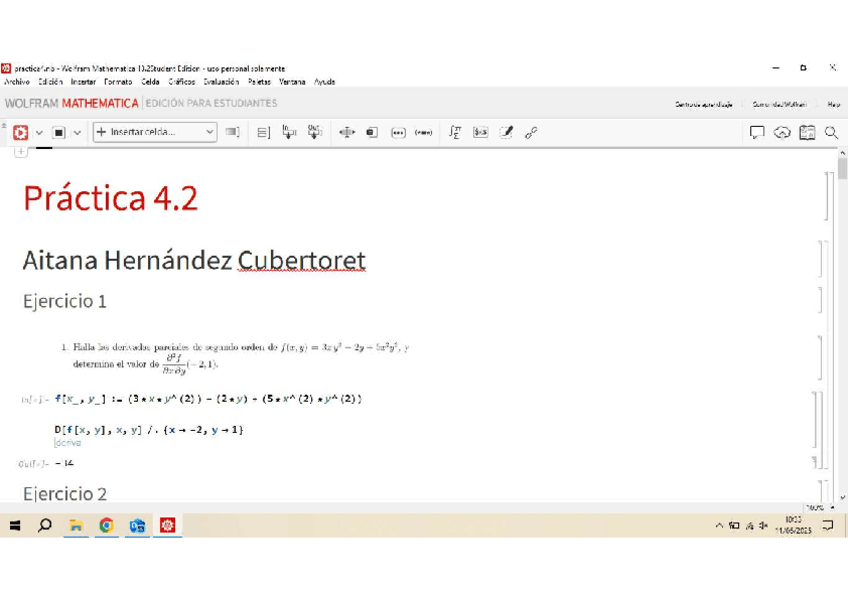Click the horizontal arrows expand icon in toolbar
This screenshot has width=848, height=599.
click(x=347, y=132)
